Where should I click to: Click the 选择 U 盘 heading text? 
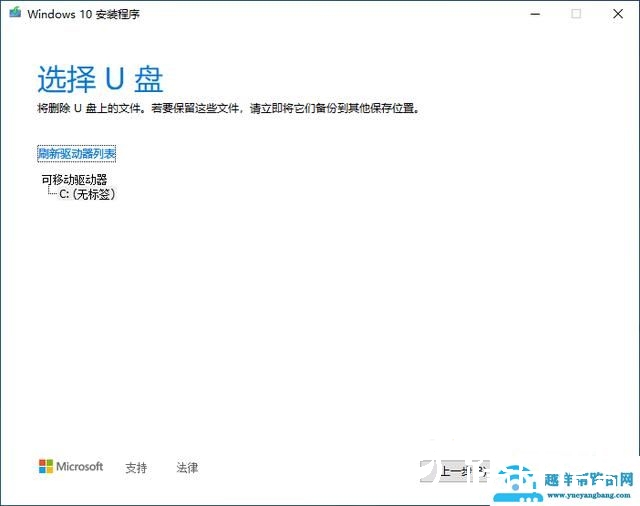pyautogui.click(x=100, y=79)
